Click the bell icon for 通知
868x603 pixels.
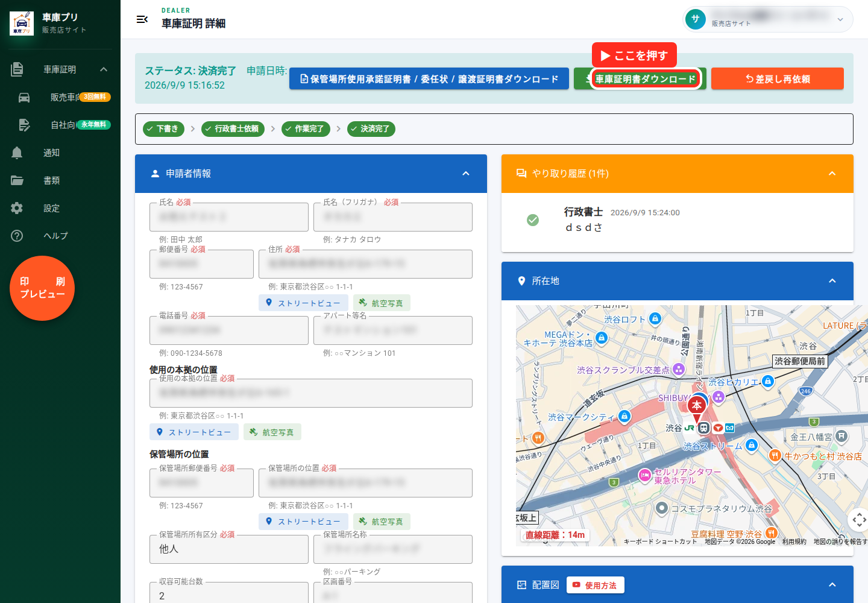[17, 153]
